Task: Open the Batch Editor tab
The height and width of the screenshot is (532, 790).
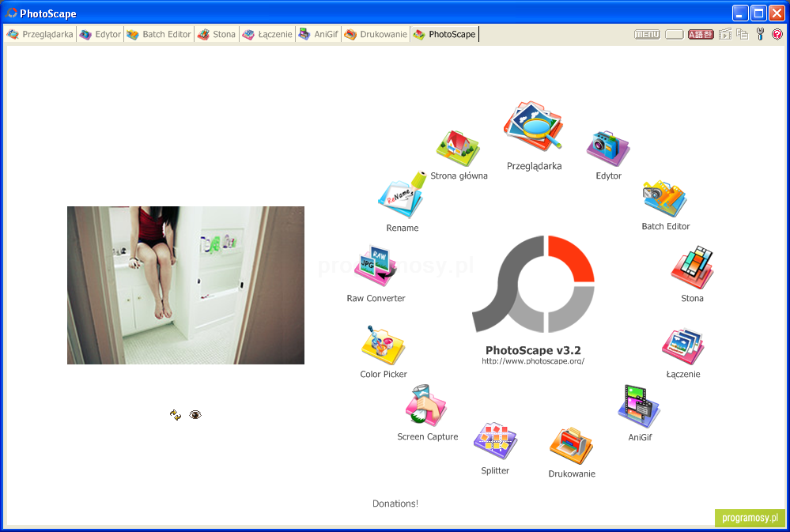Action: click(x=159, y=34)
